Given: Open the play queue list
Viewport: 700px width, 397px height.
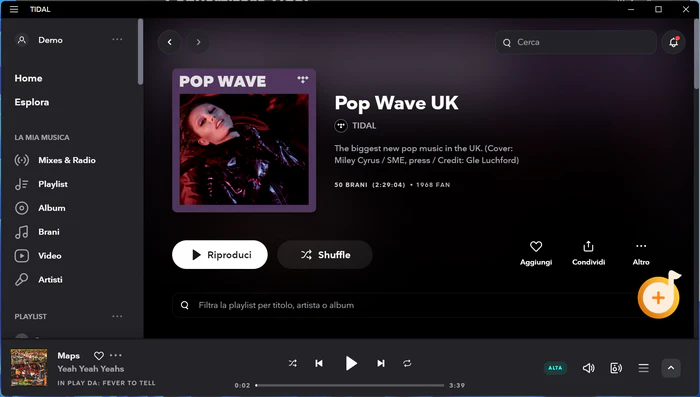Looking at the screenshot, I should coord(643,368).
